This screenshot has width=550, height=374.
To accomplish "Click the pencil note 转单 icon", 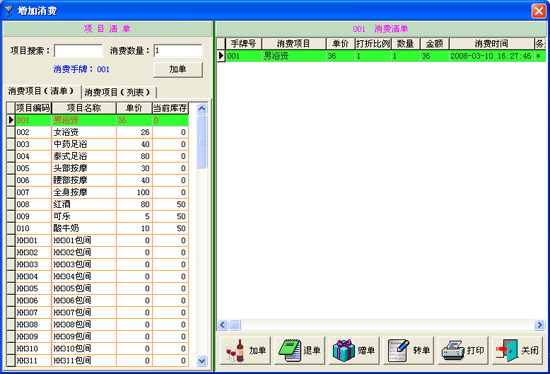I will 398,350.
